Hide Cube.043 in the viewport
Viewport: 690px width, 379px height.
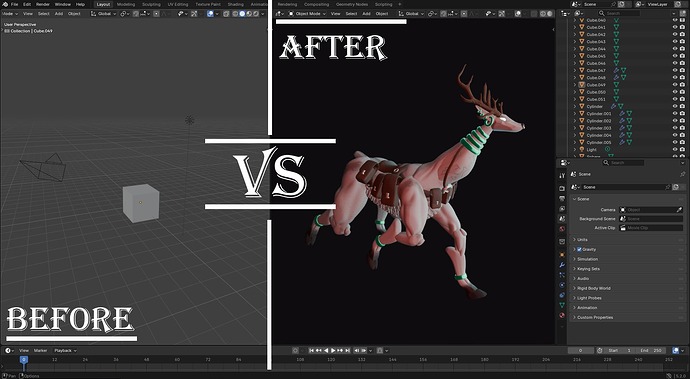click(675, 42)
